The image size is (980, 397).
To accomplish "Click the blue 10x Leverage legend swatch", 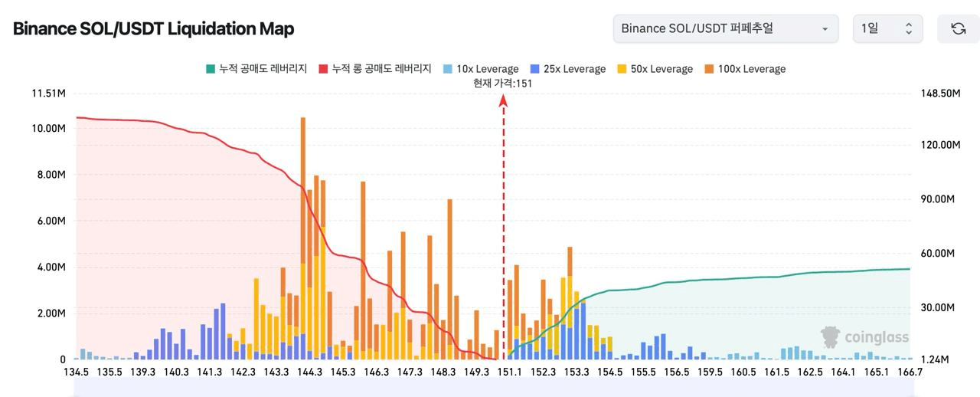I will pyautogui.click(x=447, y=69).
